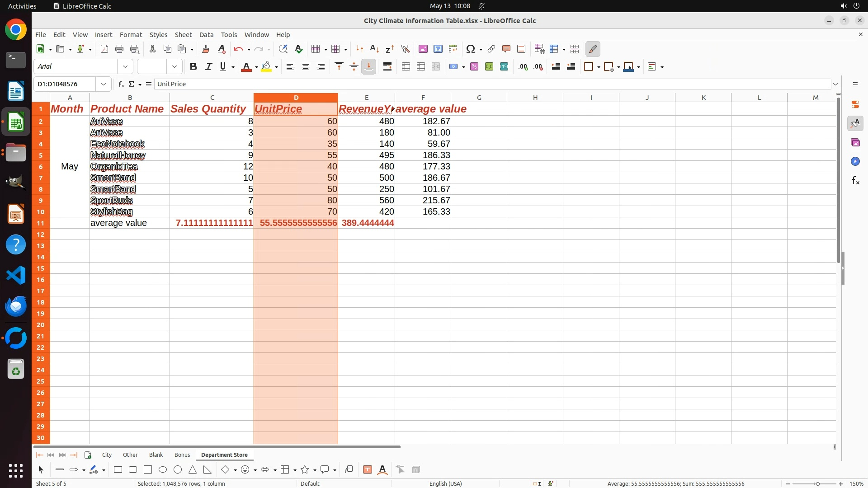Screen dimensions: 868x488
Task: Switch to the Bonus sheet tab
Action: [182, 455]
